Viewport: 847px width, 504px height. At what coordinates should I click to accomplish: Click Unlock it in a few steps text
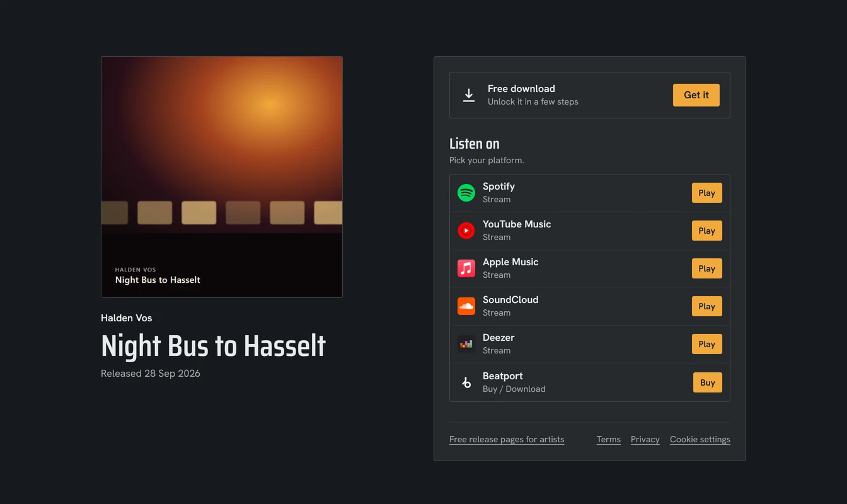[x=533, y=101]
